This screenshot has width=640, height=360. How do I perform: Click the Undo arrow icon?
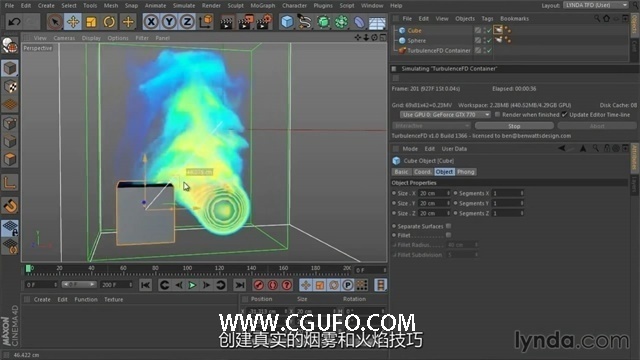point(14,22)
